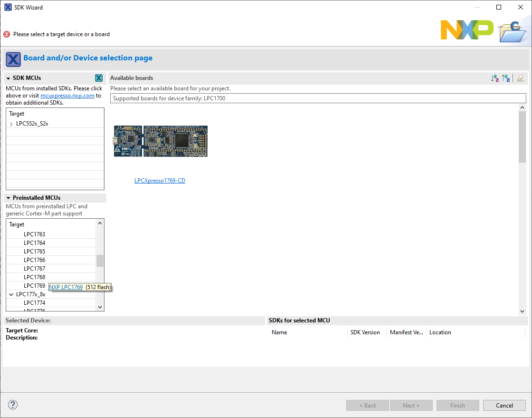Clear the board filter with the eraser icon
Screen dimensions: 532x418
point(521,78)
